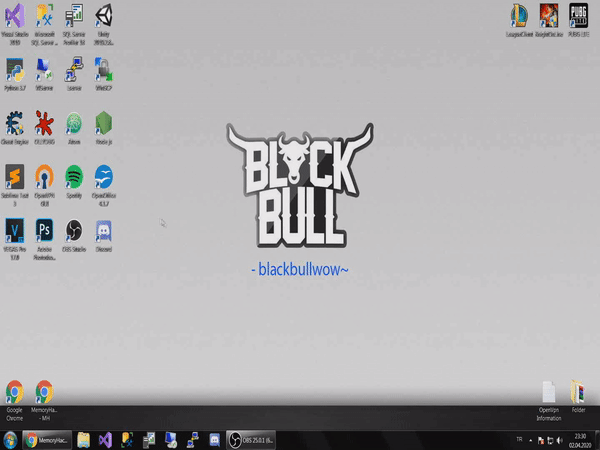The height and width of the screenshot is (450, 600).
Task: Select the Unity desktop shortcut
Action: click(x=104, y=24)
